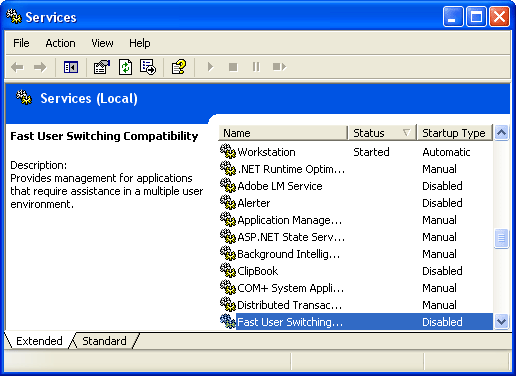The image size is (516, 376).
Task: Click the gear icon beside ASP.NET State Serv...
Action: [x=228, y=236]
